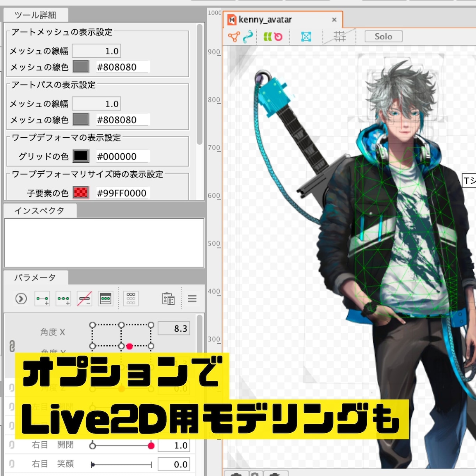Toggle the crossed-out grid display icon
476x476 pixels.
click(340, 36)
